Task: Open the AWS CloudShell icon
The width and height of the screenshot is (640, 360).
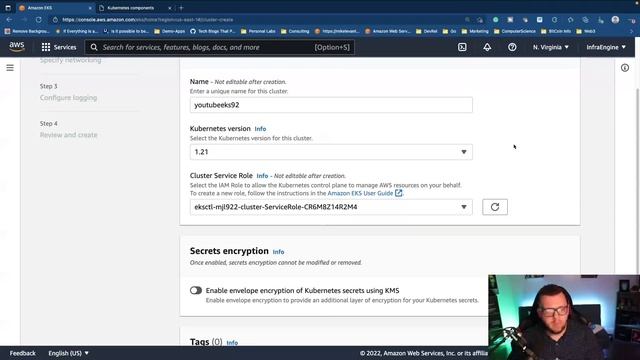Action: coord(462,47)
